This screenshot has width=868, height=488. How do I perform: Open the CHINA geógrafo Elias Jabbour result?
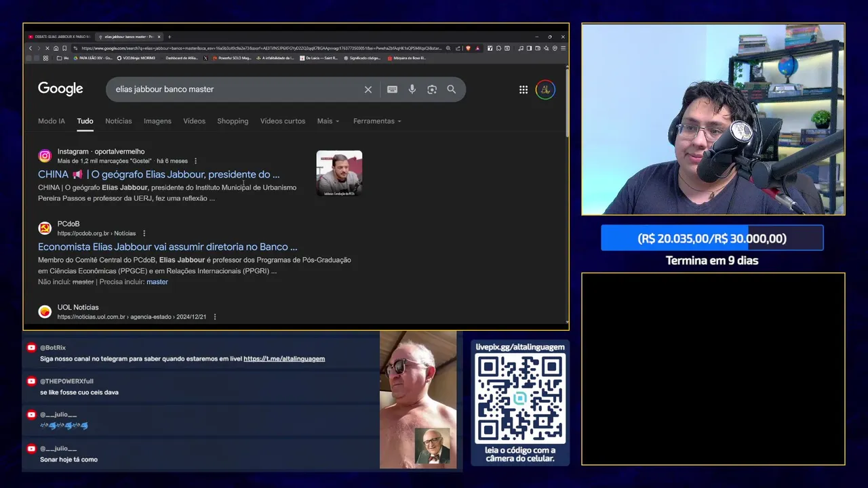[159, 174]
